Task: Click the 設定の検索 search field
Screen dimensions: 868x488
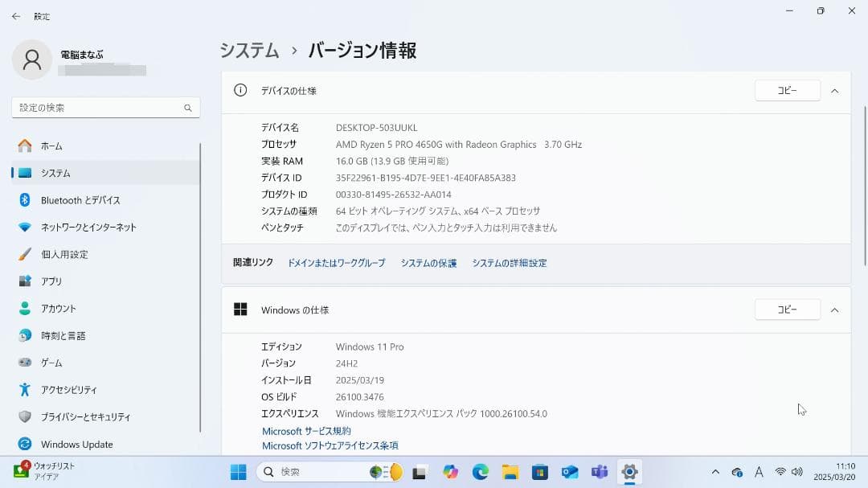Action: [x=104, y=107]
